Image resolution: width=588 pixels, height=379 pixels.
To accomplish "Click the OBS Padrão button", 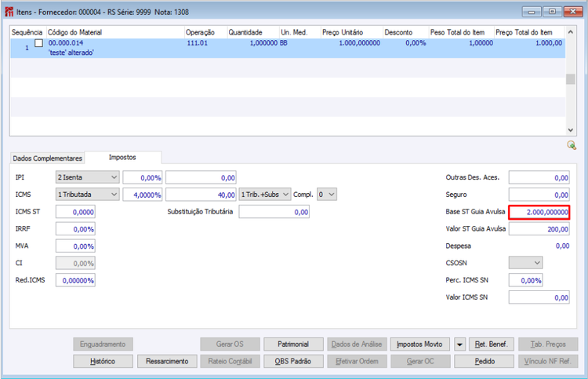I will click(293, 362).
